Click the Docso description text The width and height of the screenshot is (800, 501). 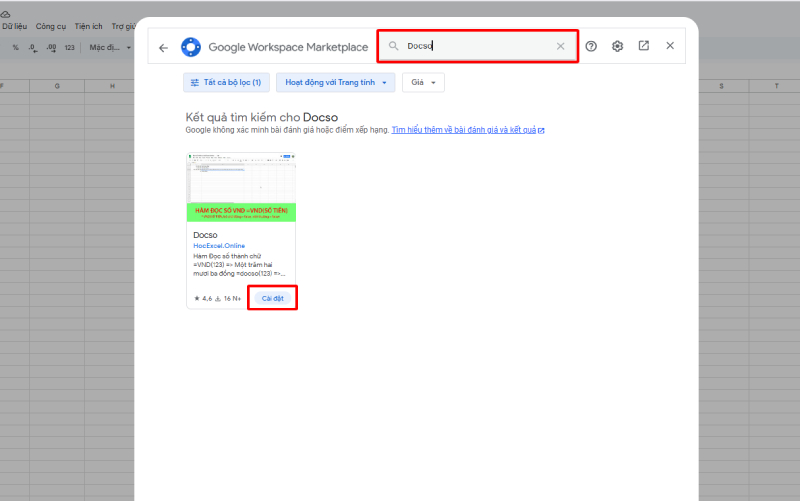(239, 265)
